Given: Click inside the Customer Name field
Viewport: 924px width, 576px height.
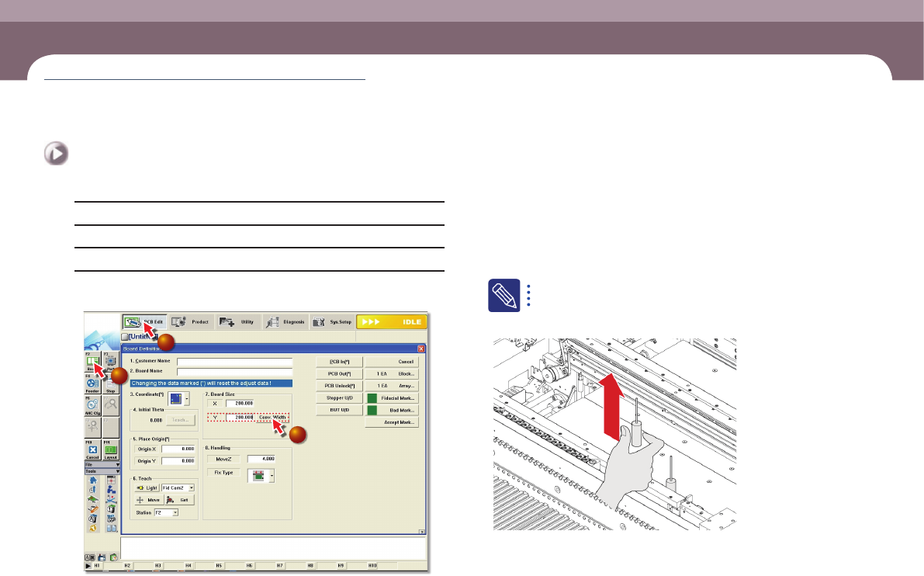Looking at the screenshot, I should tap(234, 362).
